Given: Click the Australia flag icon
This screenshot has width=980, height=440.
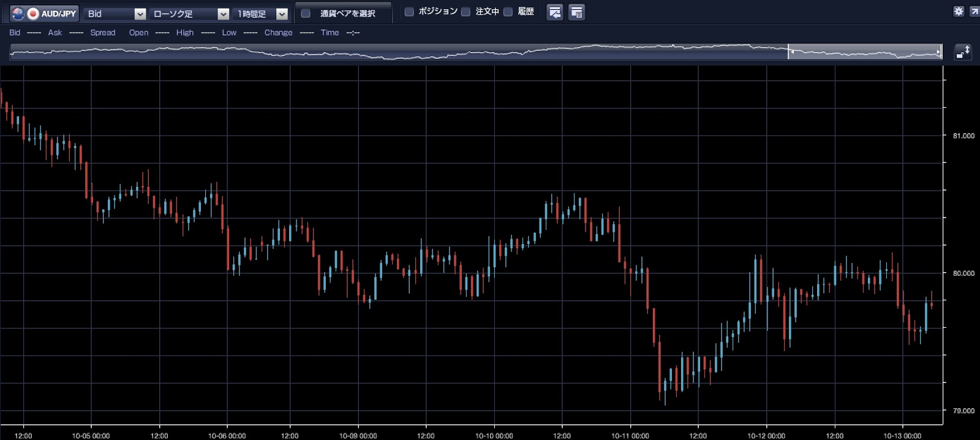Looking at the screenshot, I should (x=18, y=13).
